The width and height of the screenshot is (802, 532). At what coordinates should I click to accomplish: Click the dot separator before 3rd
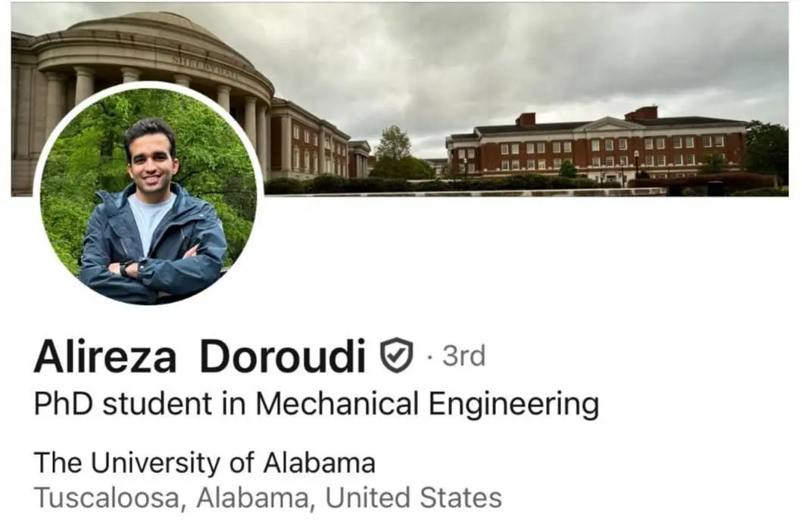429,356
